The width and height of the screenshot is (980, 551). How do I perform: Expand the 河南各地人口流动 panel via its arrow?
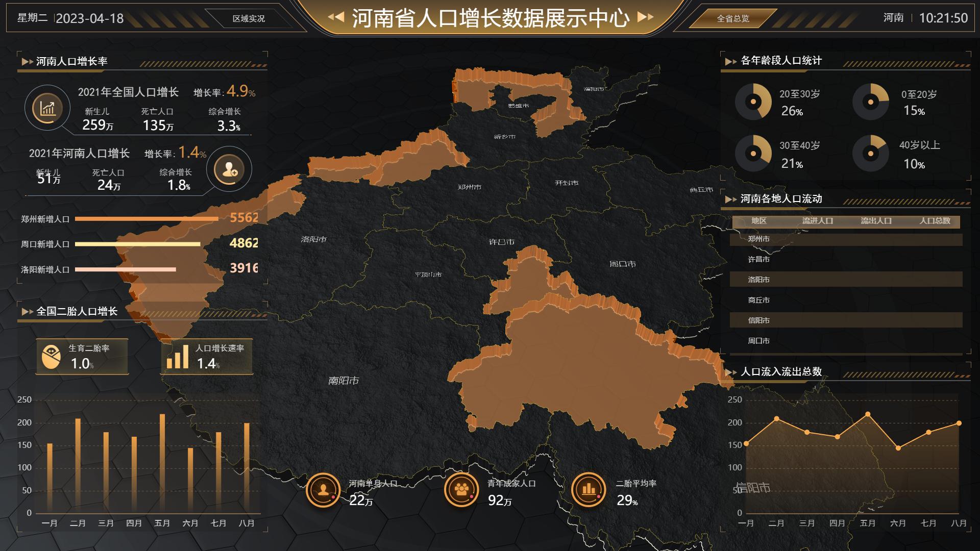[729, 200]
